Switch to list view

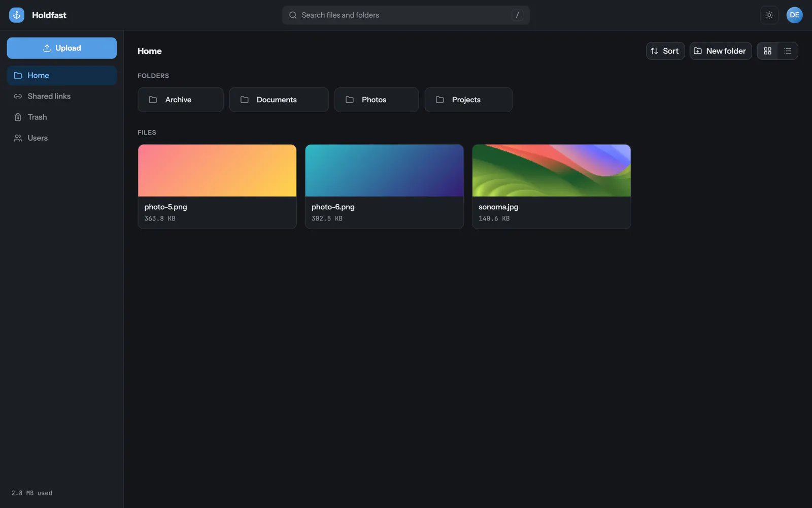pos(788,51)
